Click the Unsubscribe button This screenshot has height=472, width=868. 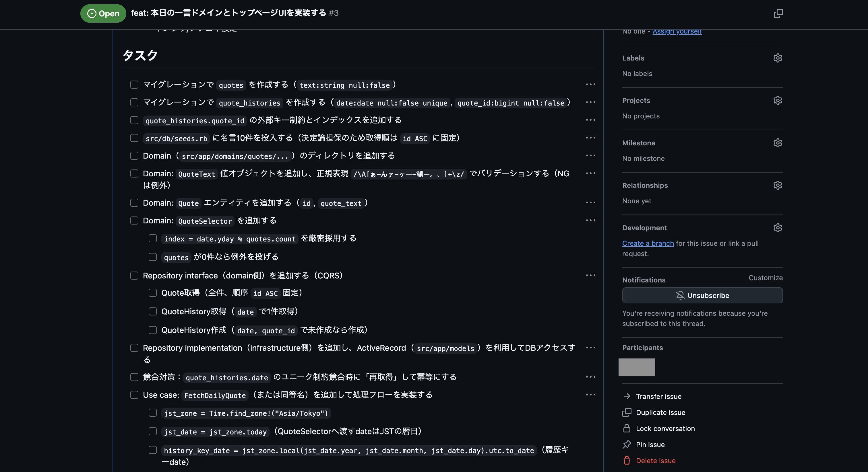(x=702, y=295)
